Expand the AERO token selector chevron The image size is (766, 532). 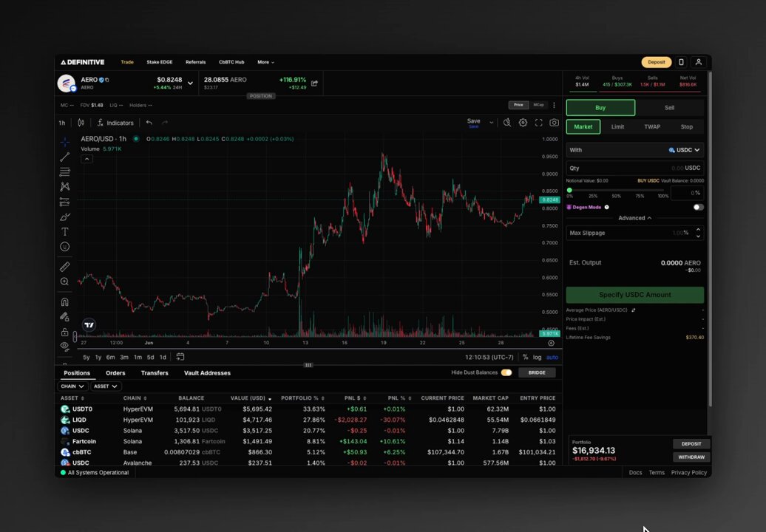pyautogui.click(x=191, y=83)
